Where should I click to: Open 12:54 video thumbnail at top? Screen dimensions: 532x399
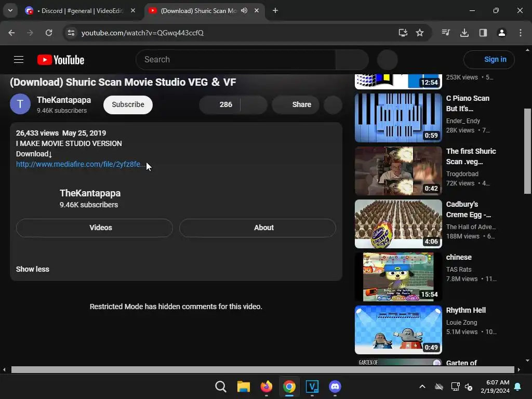coord(398,82)
